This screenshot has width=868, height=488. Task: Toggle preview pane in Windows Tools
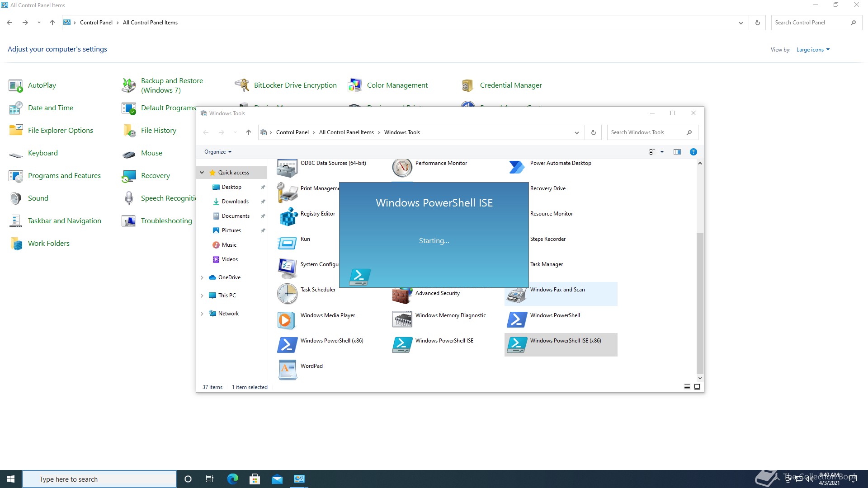[x=677, y=152]
